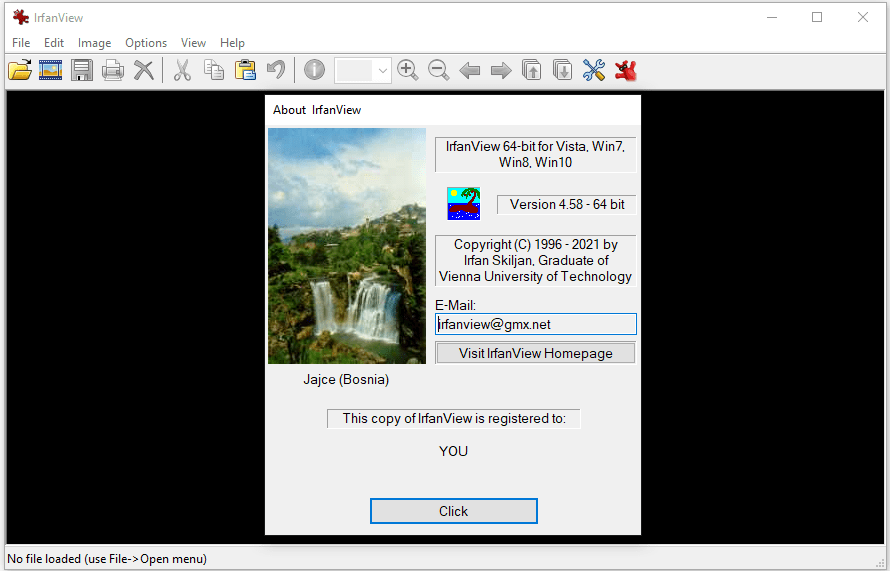Viewport: 890px width, 571px height.
Task: Minimize the IrfanView window
Action: 771,17
